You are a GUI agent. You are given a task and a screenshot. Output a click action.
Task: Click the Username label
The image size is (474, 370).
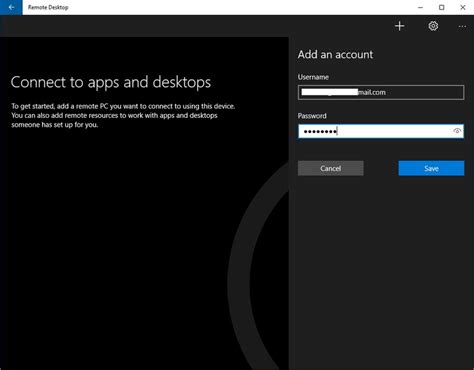click(313, 77)
